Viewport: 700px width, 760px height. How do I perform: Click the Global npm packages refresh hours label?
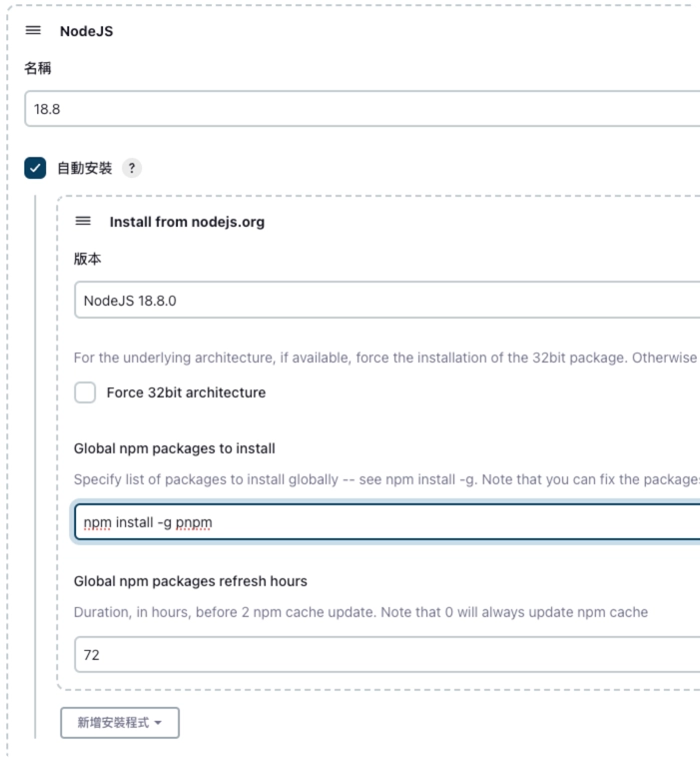pyautogui.click(x=191, y=581)
